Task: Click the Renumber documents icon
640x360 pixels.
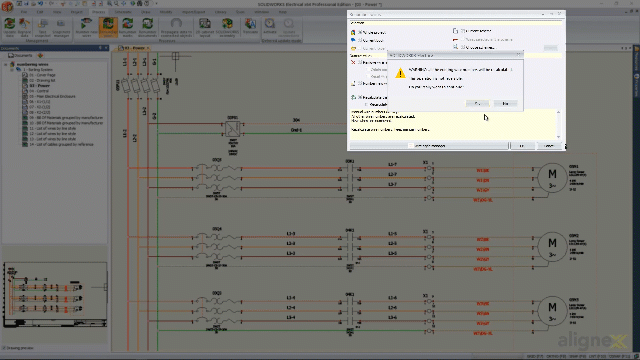Action: click(x=147, y=27)
